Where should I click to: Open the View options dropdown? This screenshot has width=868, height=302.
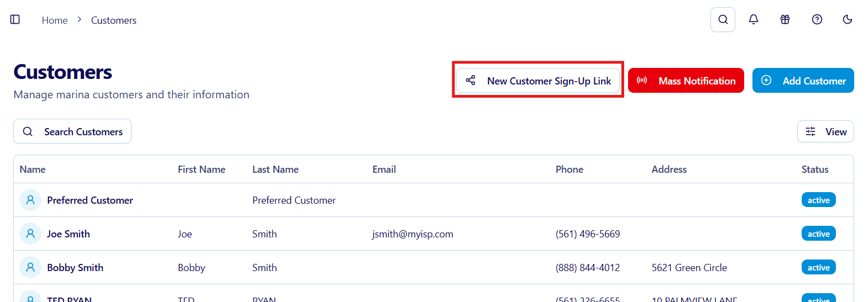coord(825,131)
